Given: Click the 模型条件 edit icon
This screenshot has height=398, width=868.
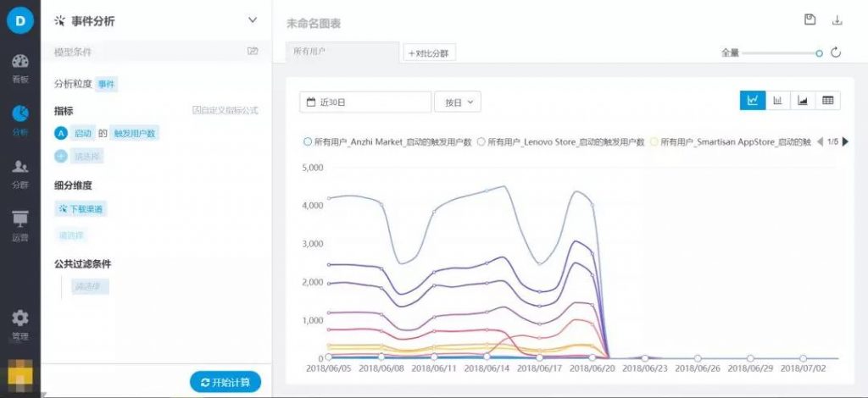Looking at the screenshot, I should pyautogui.click(x=253, y=51).
